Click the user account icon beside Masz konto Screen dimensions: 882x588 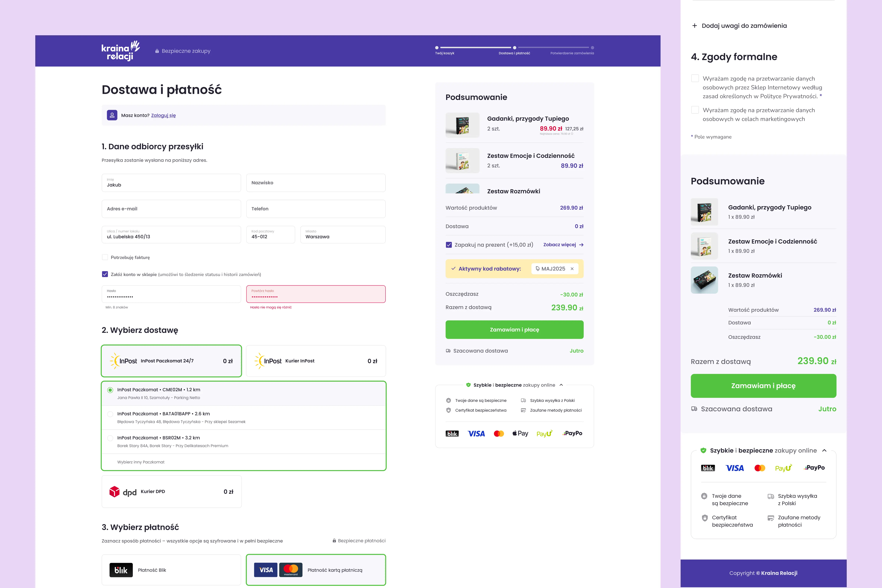[x=112, y=115]
